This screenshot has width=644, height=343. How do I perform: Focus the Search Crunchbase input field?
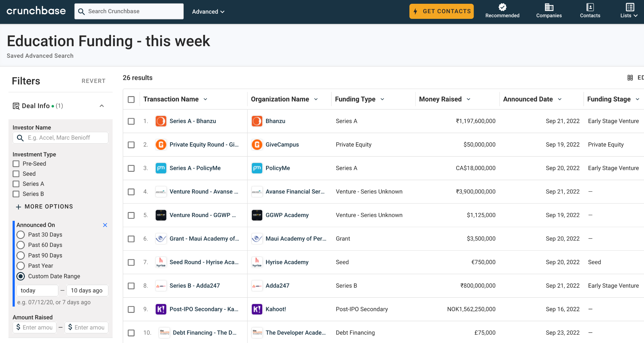click(x=129, y=11)
